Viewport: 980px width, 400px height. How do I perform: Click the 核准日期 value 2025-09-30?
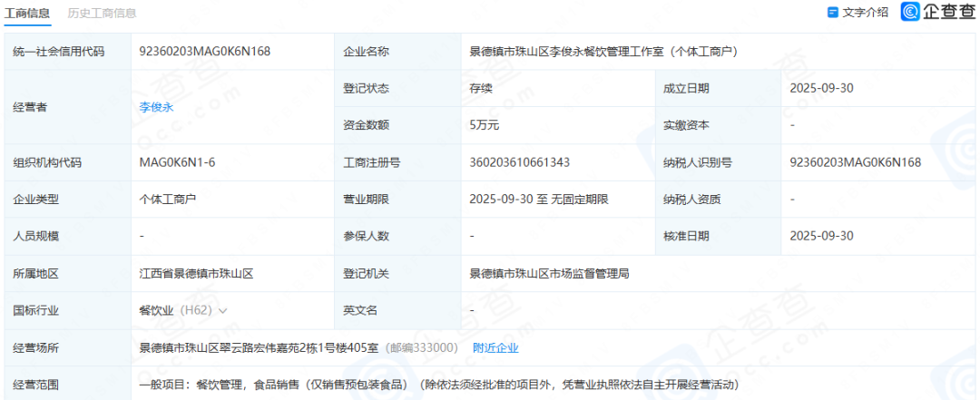822,236
